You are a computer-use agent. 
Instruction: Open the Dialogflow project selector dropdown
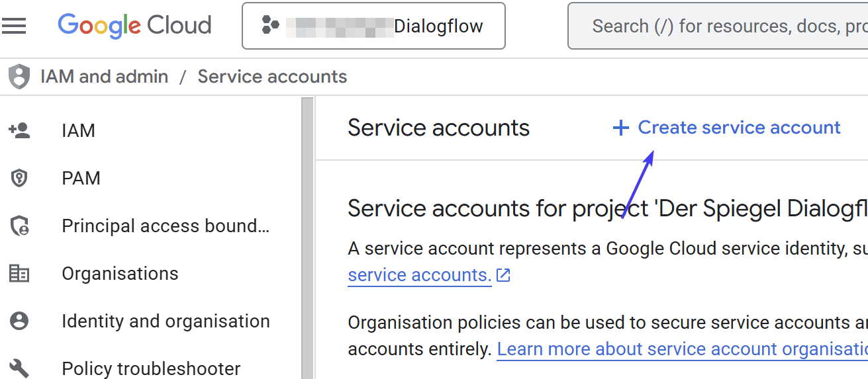tap(373, 26)
